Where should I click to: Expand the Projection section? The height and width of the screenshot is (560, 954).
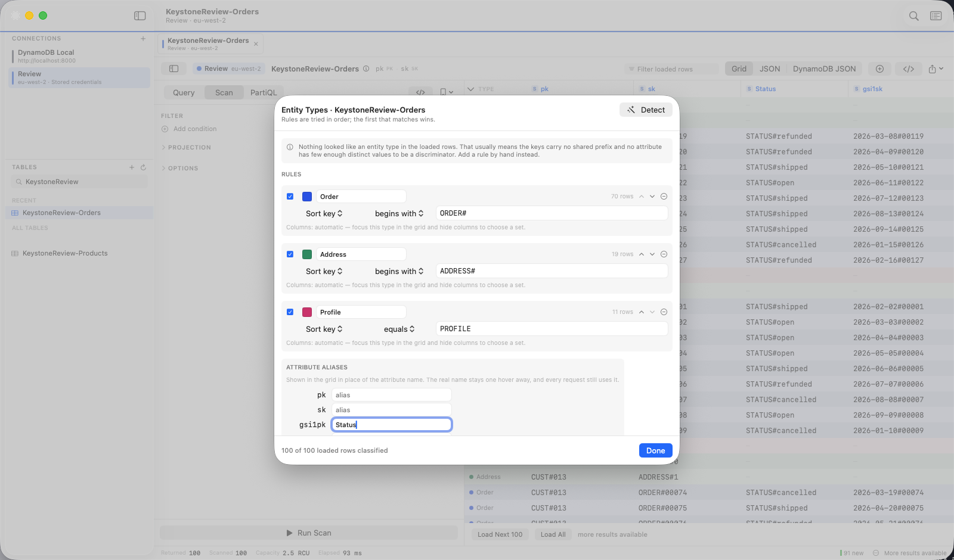point(186,147)
